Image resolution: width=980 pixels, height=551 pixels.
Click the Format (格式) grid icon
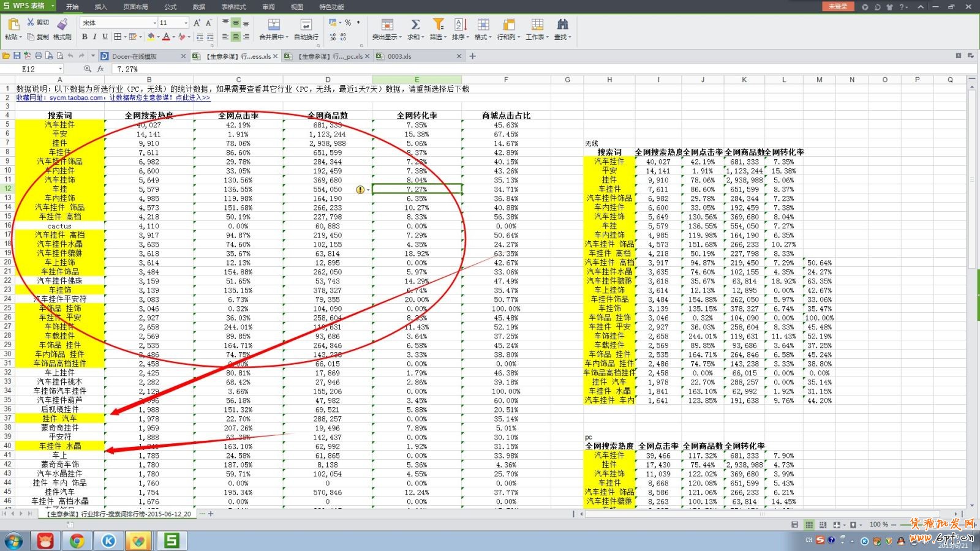(483, 24)
